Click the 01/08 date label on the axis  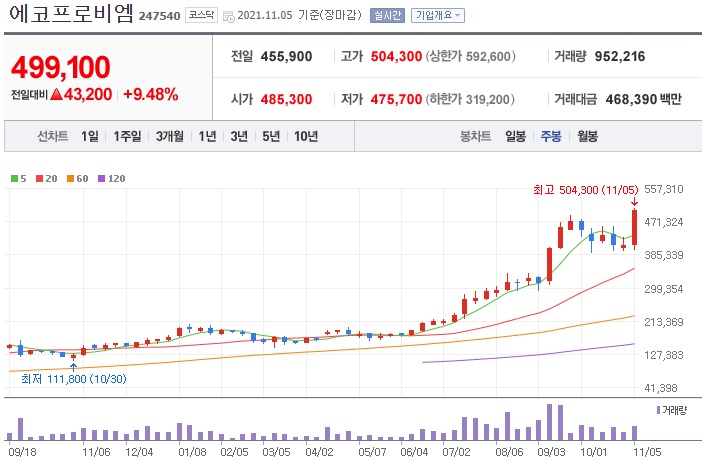(x=192, y=452)
